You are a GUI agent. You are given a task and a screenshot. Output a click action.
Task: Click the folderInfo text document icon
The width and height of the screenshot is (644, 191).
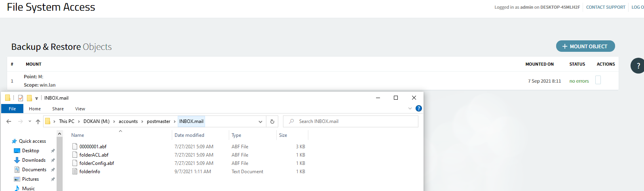click(x=75, y=171)
